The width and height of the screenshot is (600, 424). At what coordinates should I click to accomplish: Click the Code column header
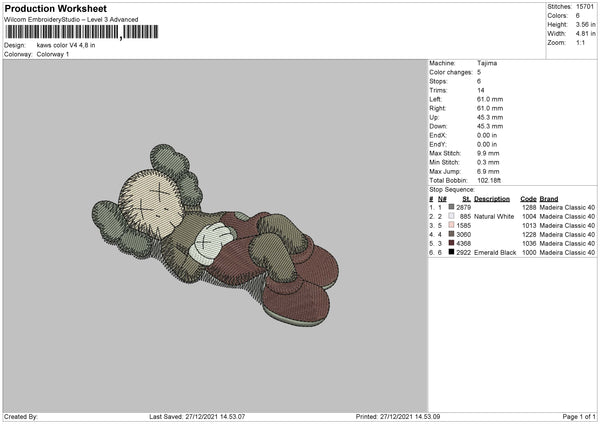coord(529,198)
